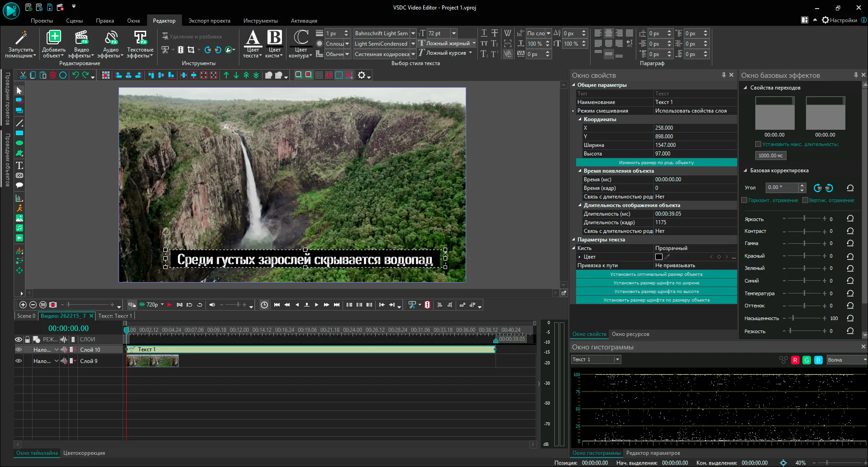Reset brightness (Яркость) value
The image size is (868, 467).
(850, 219)
